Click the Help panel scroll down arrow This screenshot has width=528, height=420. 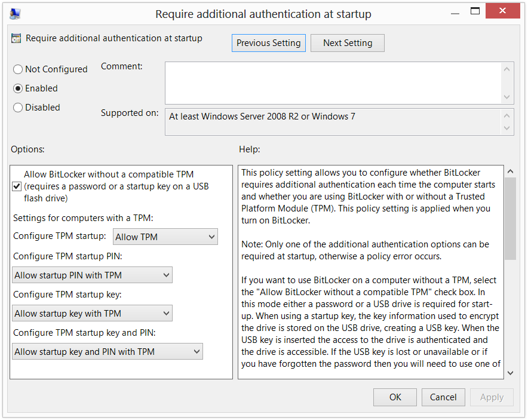(x=511, y=373)
